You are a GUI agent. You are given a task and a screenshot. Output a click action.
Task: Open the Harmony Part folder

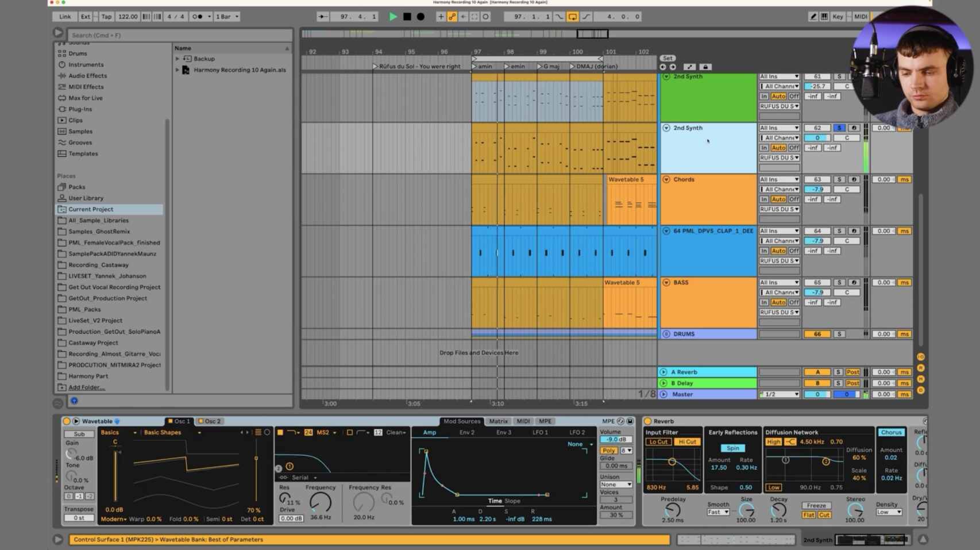88,376
